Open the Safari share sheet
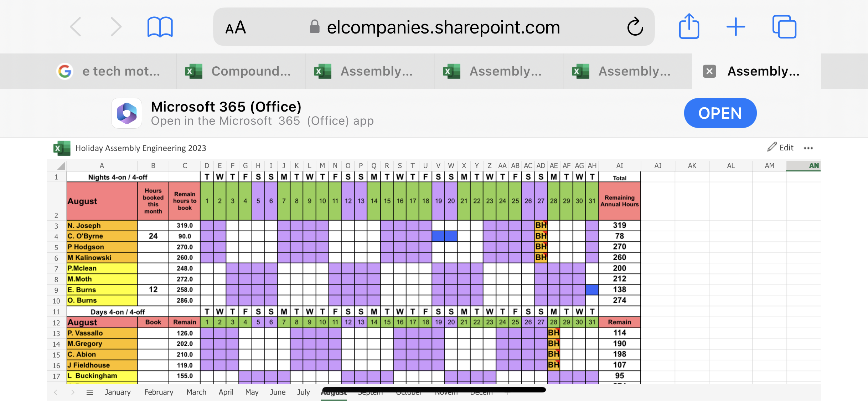This screenshot has height=401, width=868. tap(689, 27)
